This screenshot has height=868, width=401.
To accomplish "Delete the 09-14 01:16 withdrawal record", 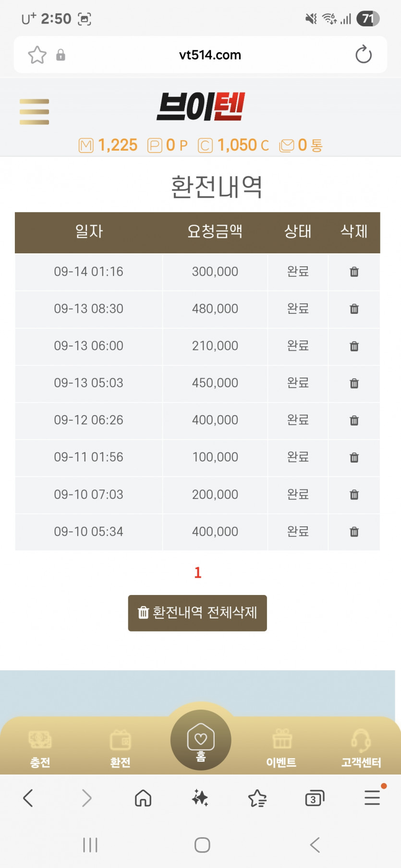I will [x=354, y=272].
